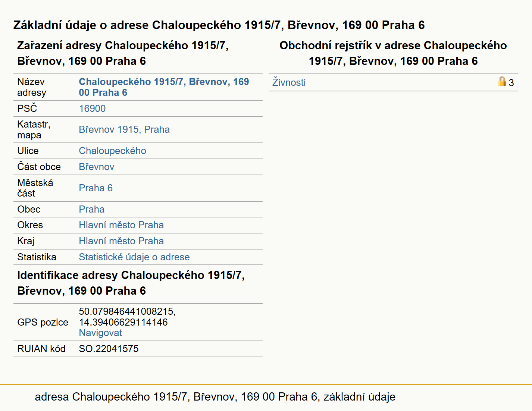Open the Živnosti link
Screen dimensions: 532x411
289,82
